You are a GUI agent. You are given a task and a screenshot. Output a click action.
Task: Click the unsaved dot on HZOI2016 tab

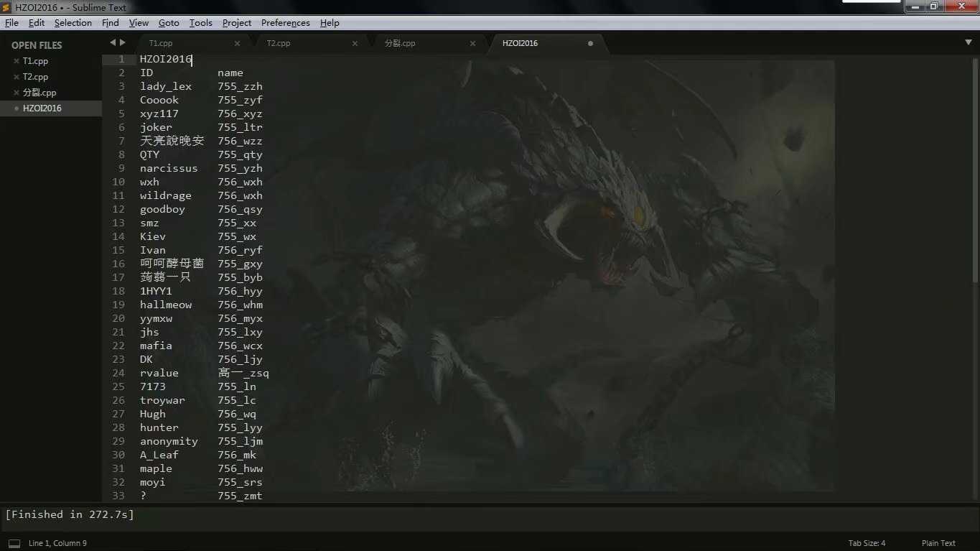[x=590, y=43]
